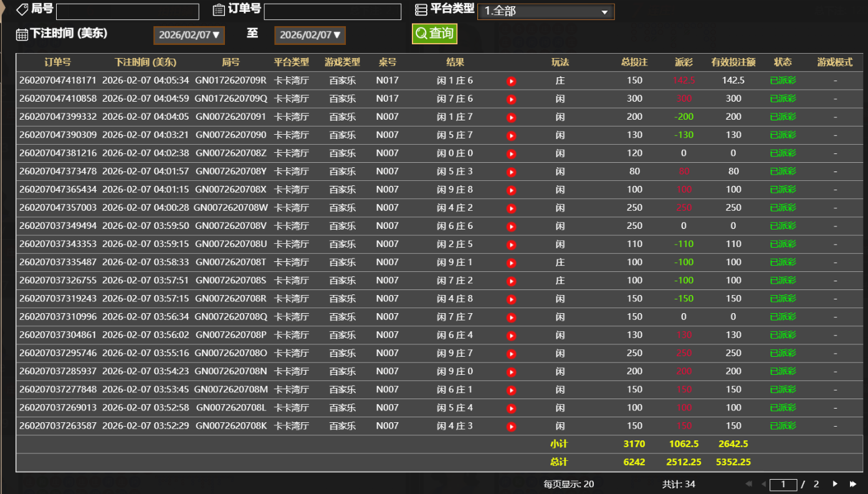Go to the next page arrow
Screen dimensions: 868x494
tap(836, 484)
